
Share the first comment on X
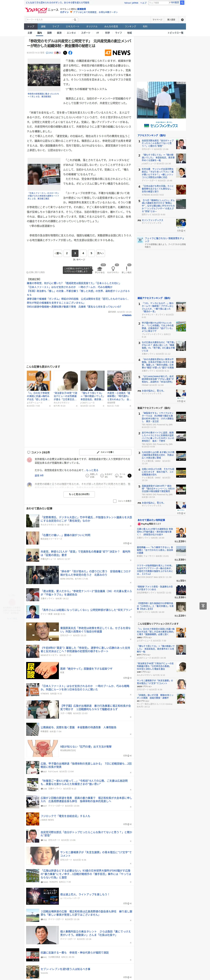click(130, 475)
